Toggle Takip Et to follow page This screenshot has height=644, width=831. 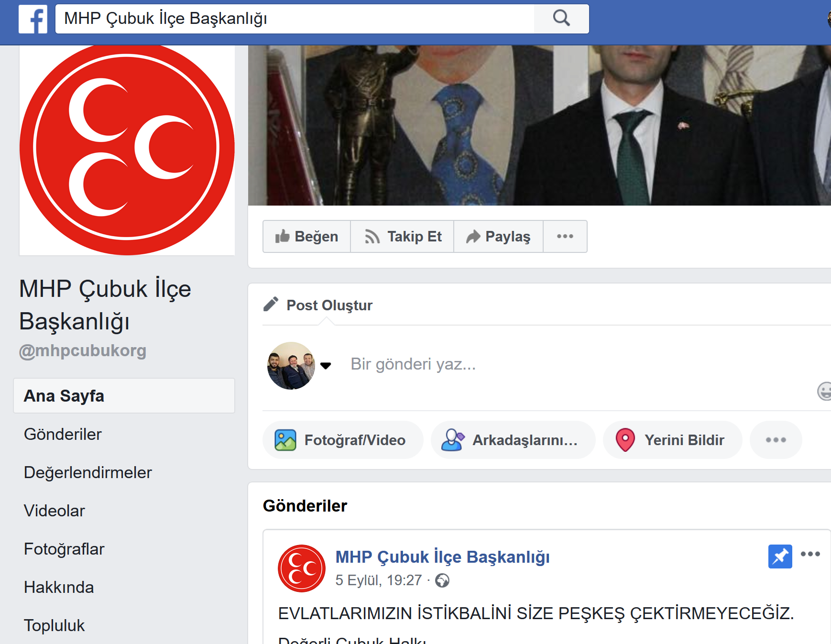pos(403,236)
